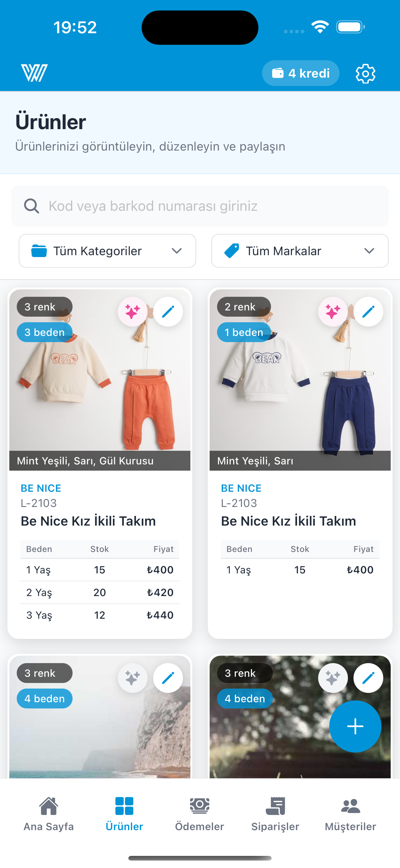400x868 pixels.
Task: Click the gray sparkle icon on the cliff photo card
Action: tap(132, 678)
